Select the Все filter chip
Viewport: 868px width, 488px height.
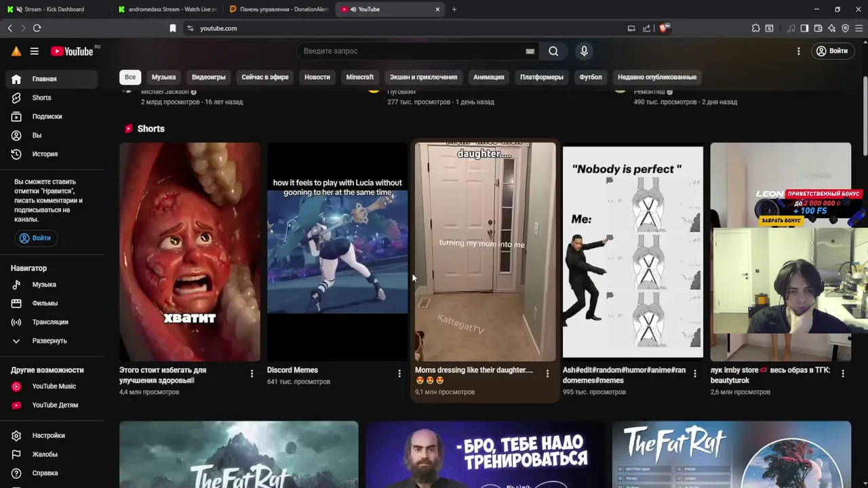click(x=130, y=77)
